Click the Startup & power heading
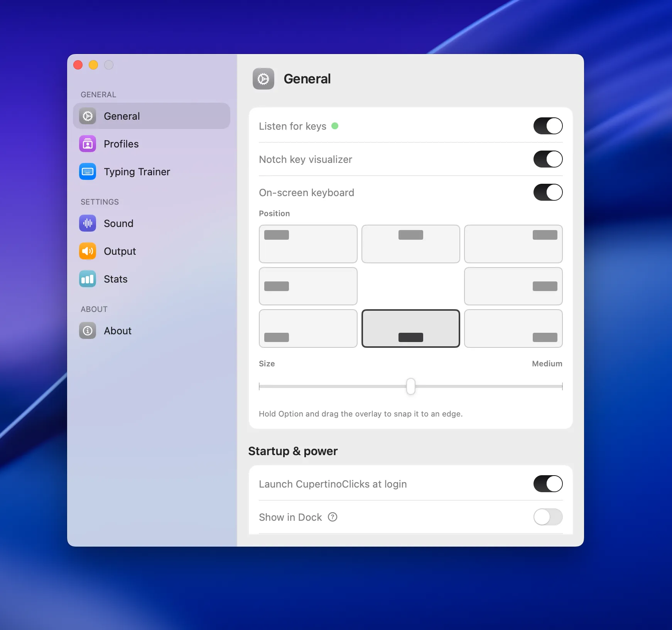Viewport: 672px width, 630px height. click(293, 451)
